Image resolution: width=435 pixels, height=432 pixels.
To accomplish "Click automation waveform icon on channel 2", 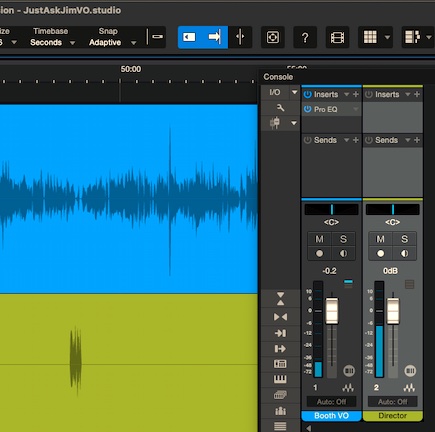I will (x=409, y=388).
